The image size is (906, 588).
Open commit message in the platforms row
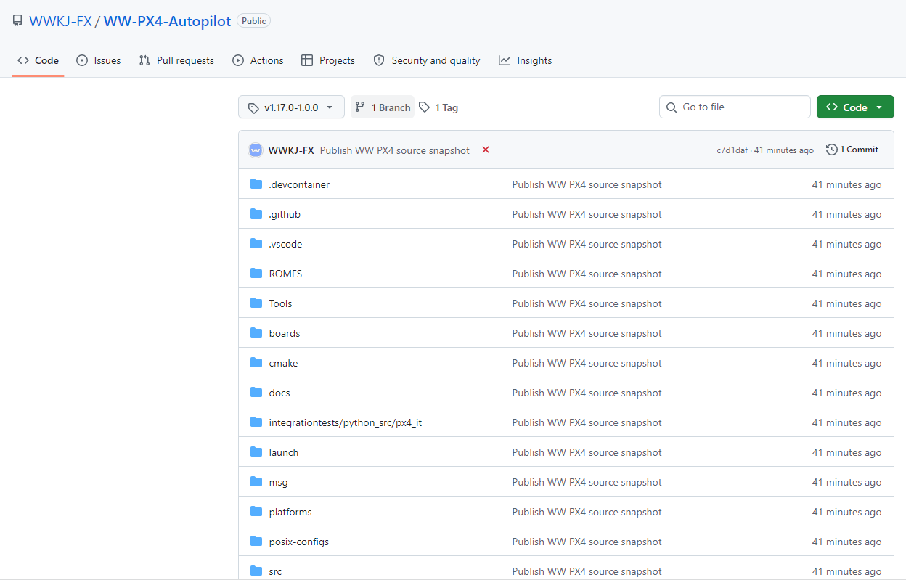tap(587, 512)
